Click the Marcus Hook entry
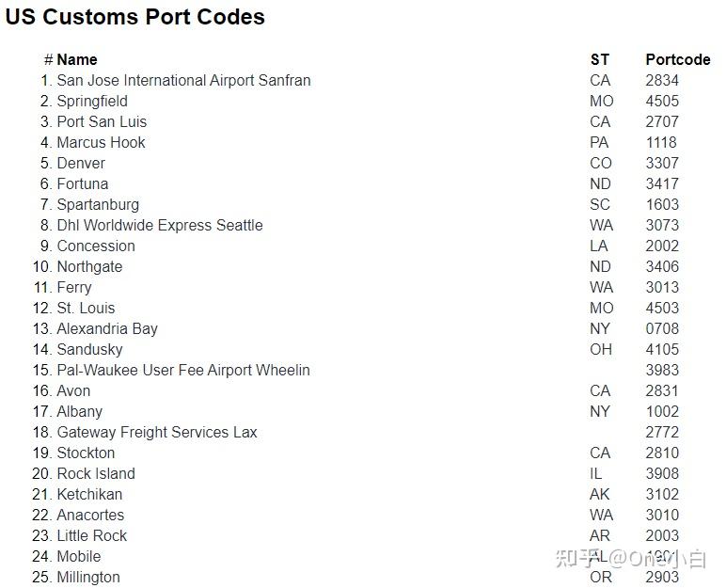Viewport: 726px width, 588px height. (101, 142)
